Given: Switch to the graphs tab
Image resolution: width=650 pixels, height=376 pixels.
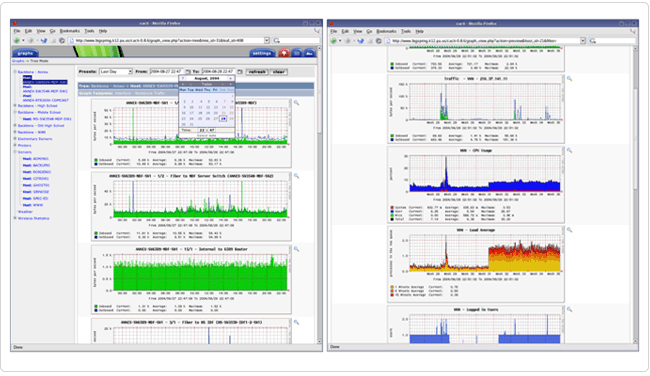Looking at the screenshot, I should 25,53.
